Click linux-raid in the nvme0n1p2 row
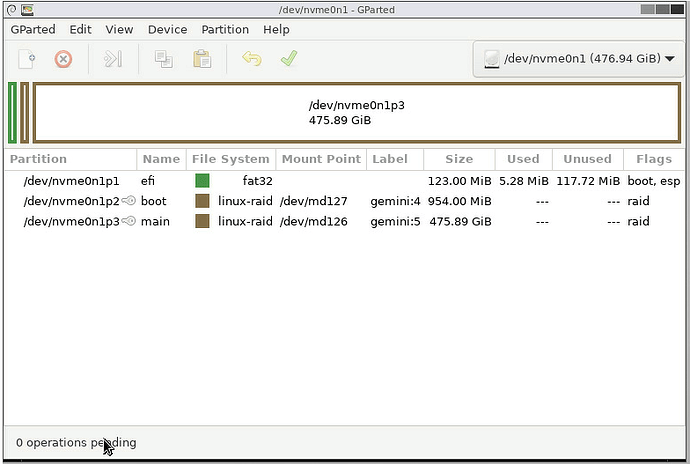The height and width of the screenshot is (464, 690). click(x=245, y=201)
